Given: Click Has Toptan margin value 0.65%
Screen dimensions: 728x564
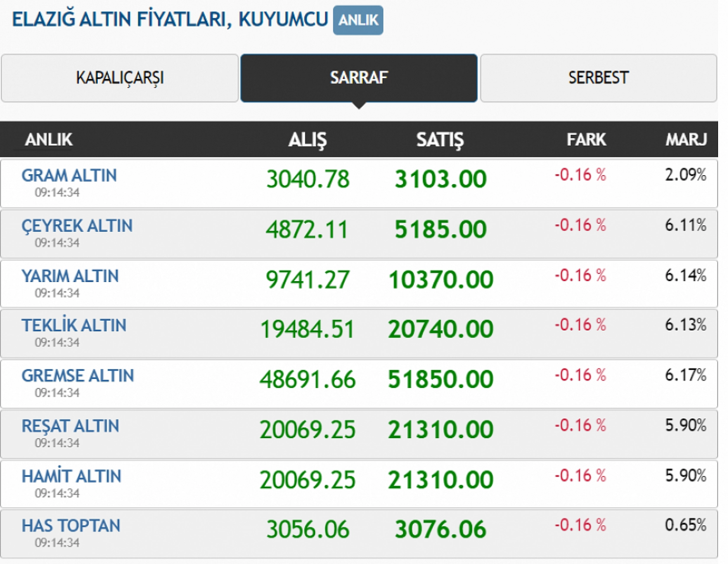Looking at the screenshot, I should pyautogui.click(x=686, y=525).
